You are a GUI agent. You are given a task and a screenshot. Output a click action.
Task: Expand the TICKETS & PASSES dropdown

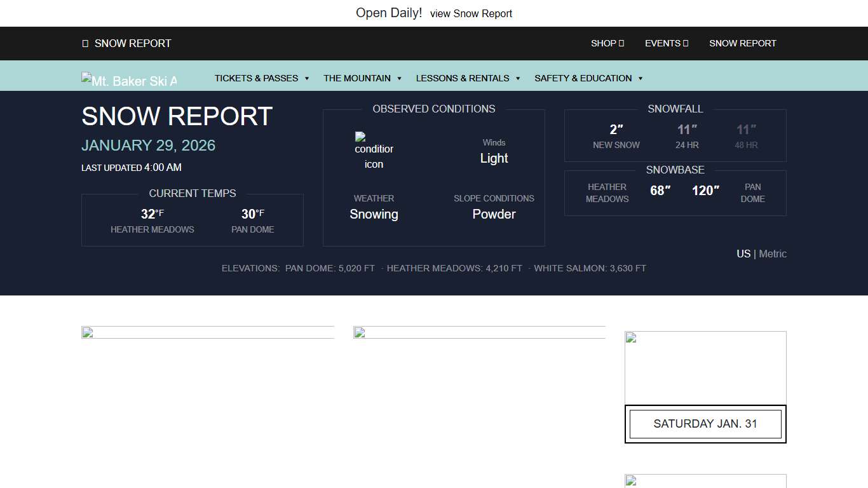tap(257, 78)
